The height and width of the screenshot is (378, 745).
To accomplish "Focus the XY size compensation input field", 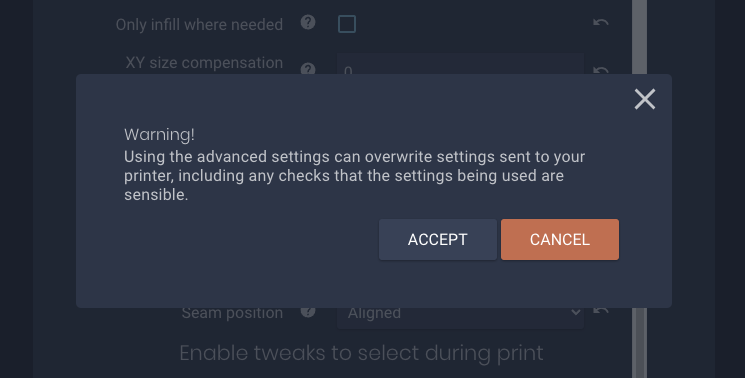I will 460,64.
